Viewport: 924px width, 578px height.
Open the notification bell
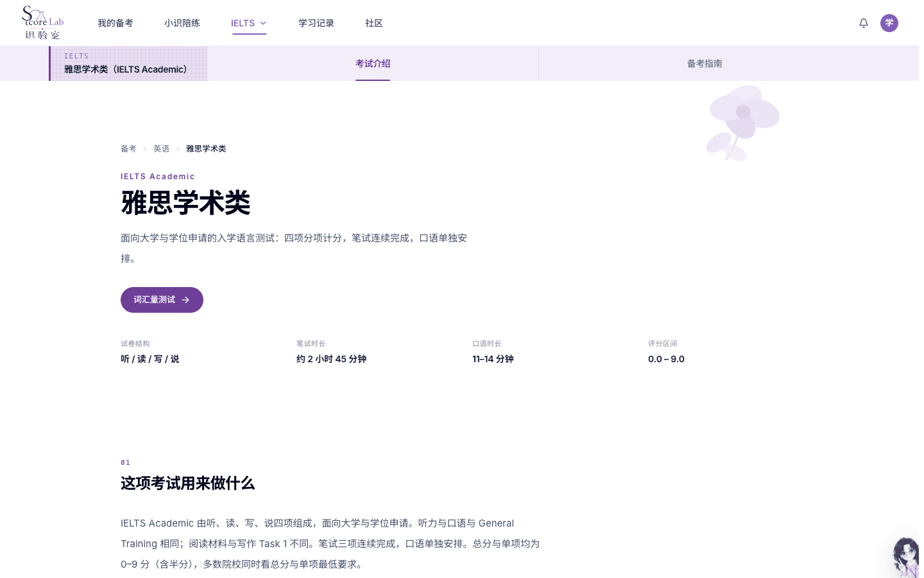click(864, 23)
